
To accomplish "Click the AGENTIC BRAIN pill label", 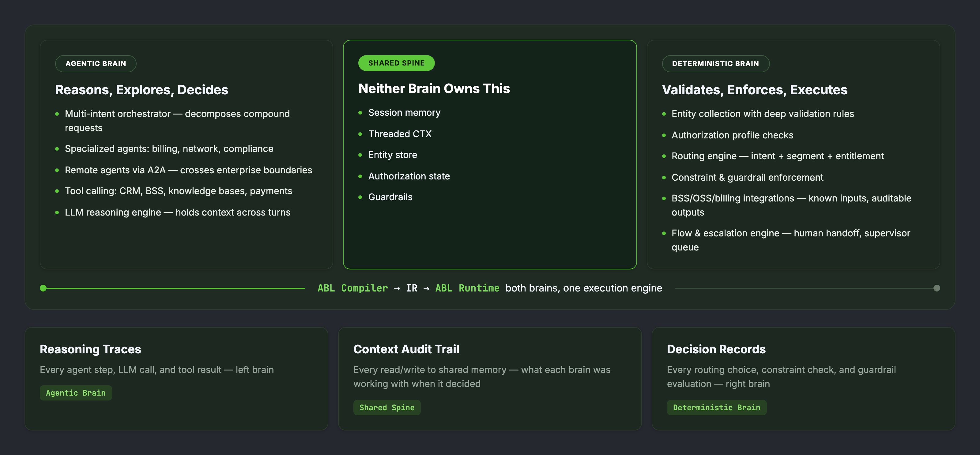I will tap(96, 63).
